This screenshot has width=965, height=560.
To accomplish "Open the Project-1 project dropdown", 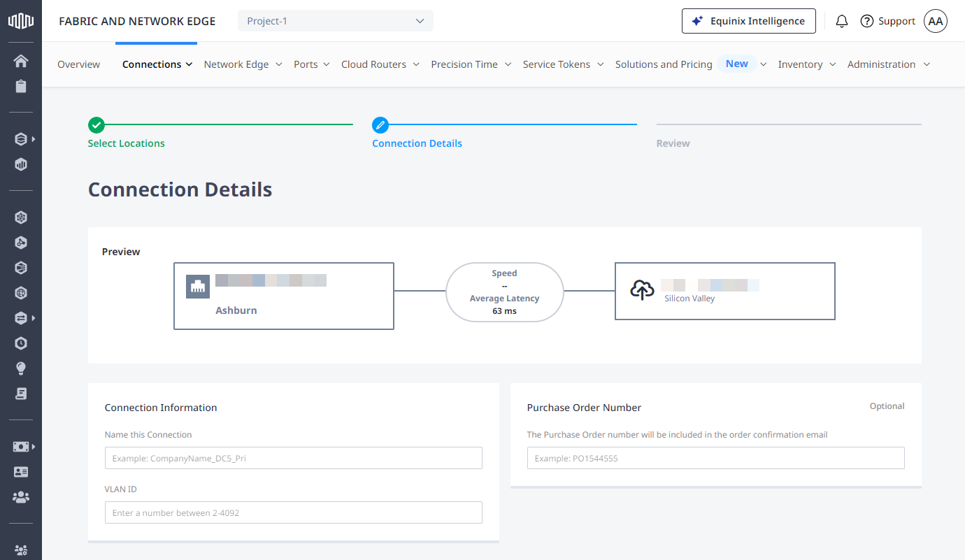I will tap(336, 21).
